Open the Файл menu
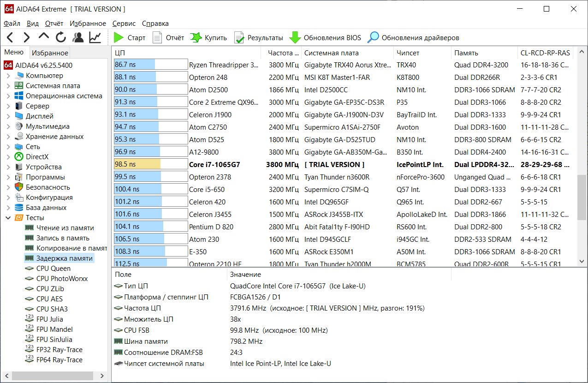Screen dimensions: 588x383 12,24
